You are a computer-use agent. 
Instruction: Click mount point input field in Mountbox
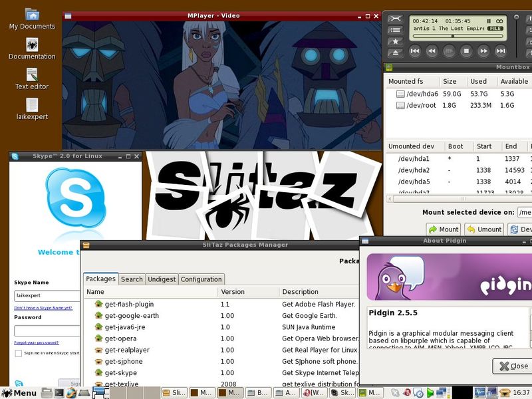point(525,212)
